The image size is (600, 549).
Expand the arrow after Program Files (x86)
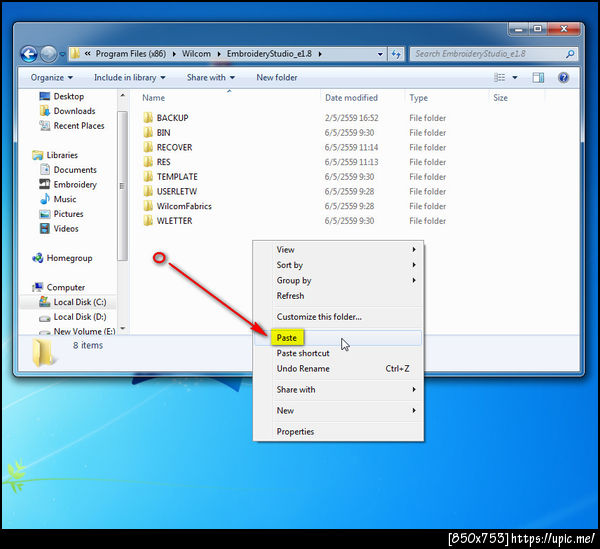174,54
